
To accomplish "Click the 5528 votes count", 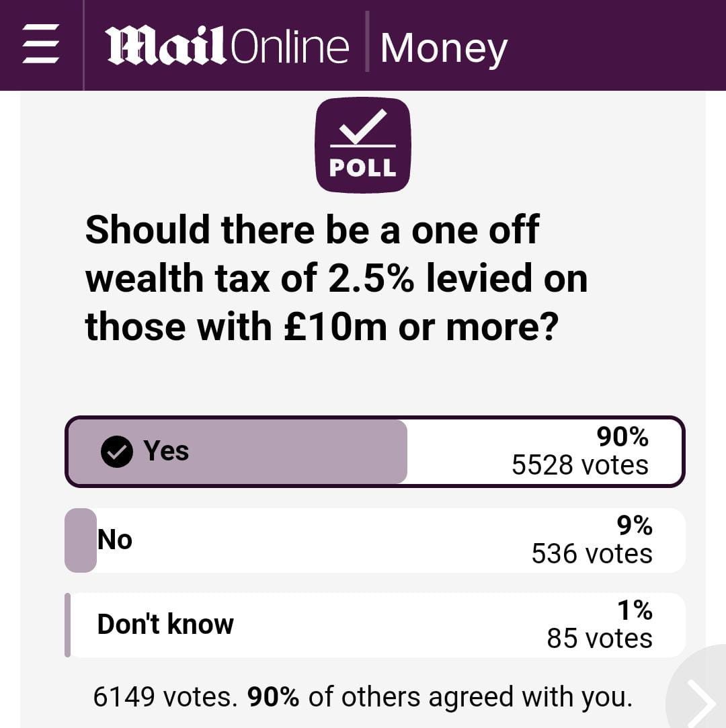I will point(579,465).
